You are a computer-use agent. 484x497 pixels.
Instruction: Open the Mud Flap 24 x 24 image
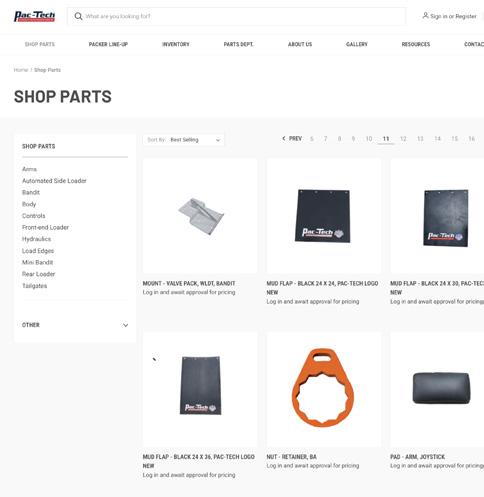pos(324,216)
